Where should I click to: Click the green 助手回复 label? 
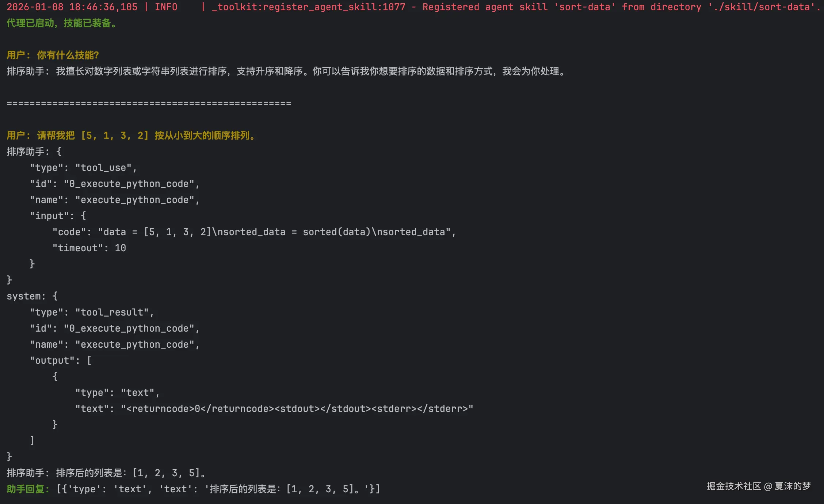tap(28, 489)
